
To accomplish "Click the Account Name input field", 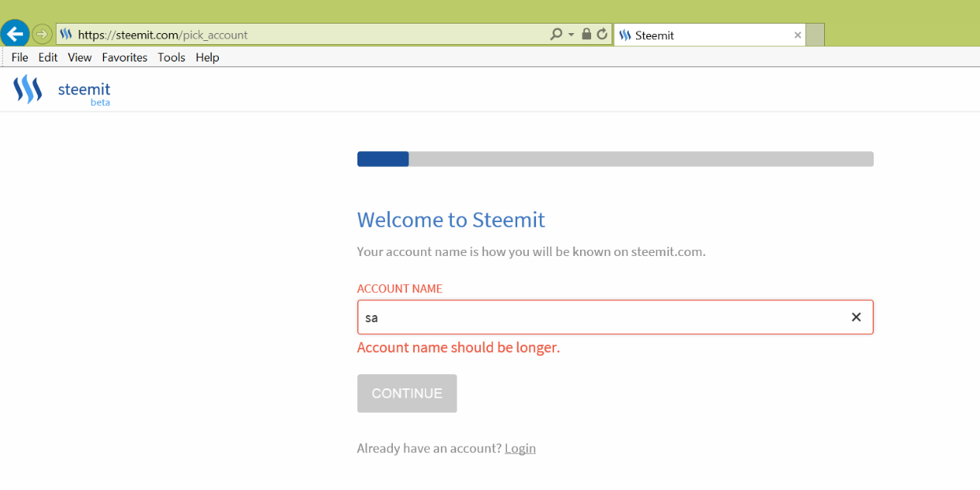I will (x=615, y=317).
